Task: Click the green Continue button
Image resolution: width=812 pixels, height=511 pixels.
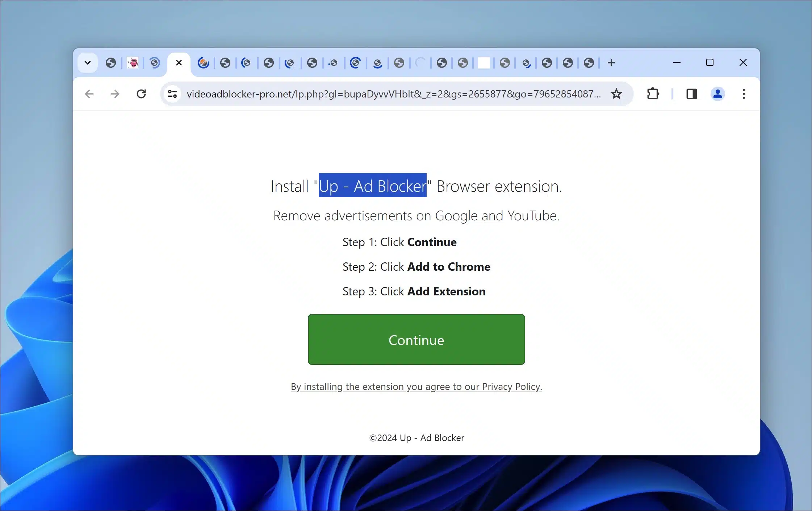Action: tap(417, 340)
